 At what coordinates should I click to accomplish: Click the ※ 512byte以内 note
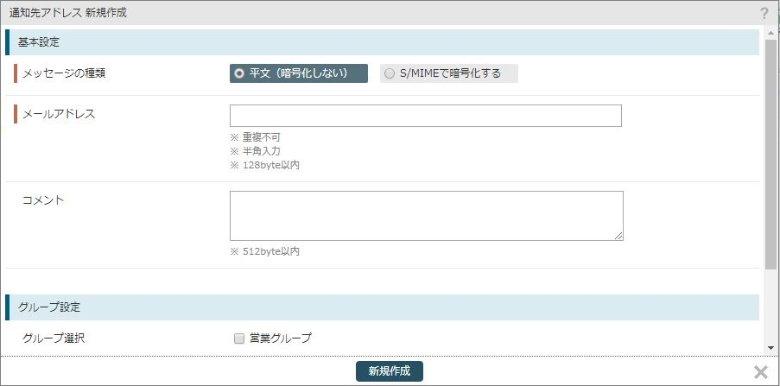[265, 252]
